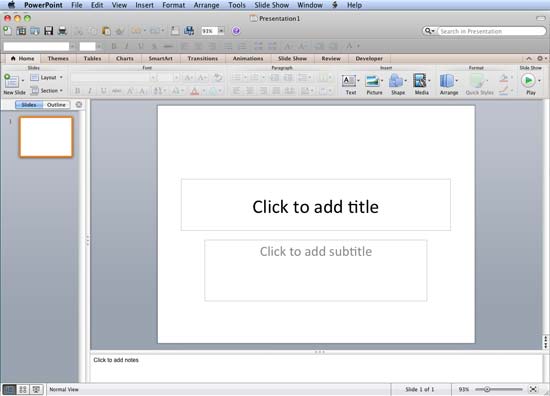Open the purple Help icon
550x396 pixels.
[x=236, y=31]
